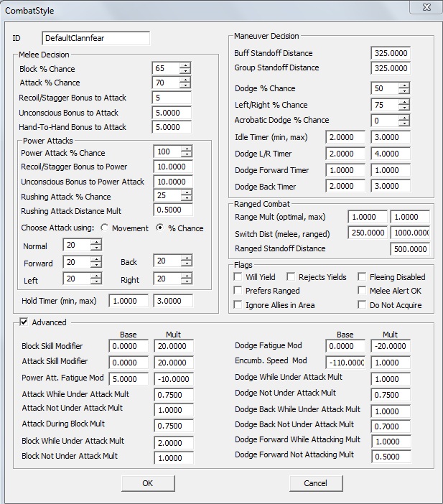443x504 pixels.
Task: Edit the Block Skill Modifier Mult field
Action: point(174,346)
